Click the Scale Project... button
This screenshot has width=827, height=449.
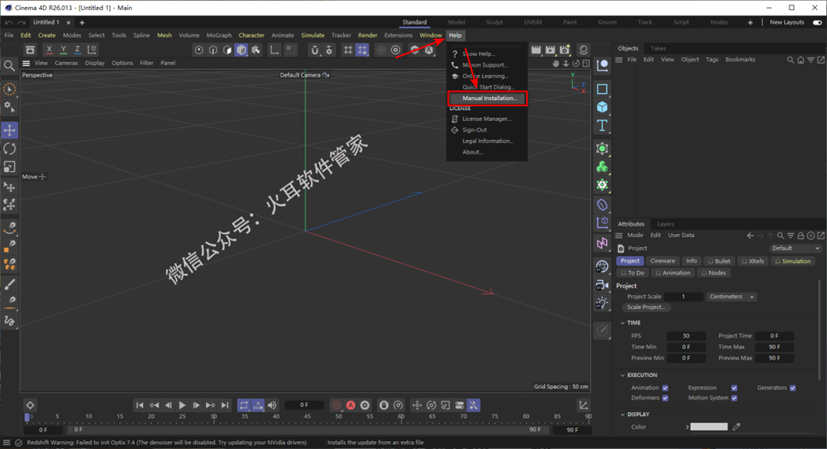[x=646, y=307]
